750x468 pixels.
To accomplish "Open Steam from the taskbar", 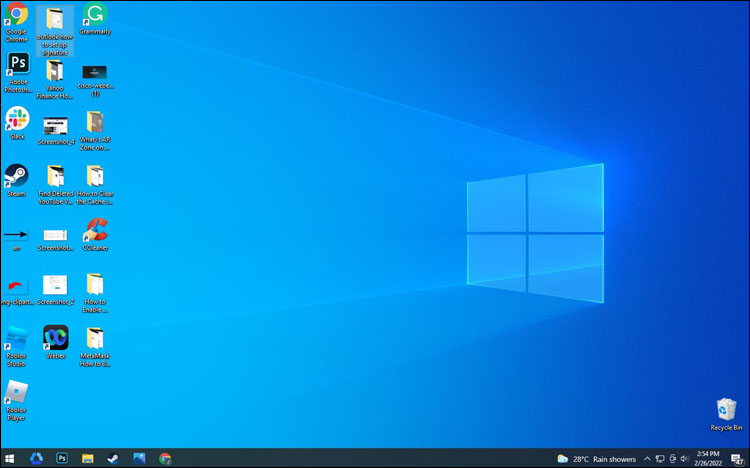I will point(113,458).
